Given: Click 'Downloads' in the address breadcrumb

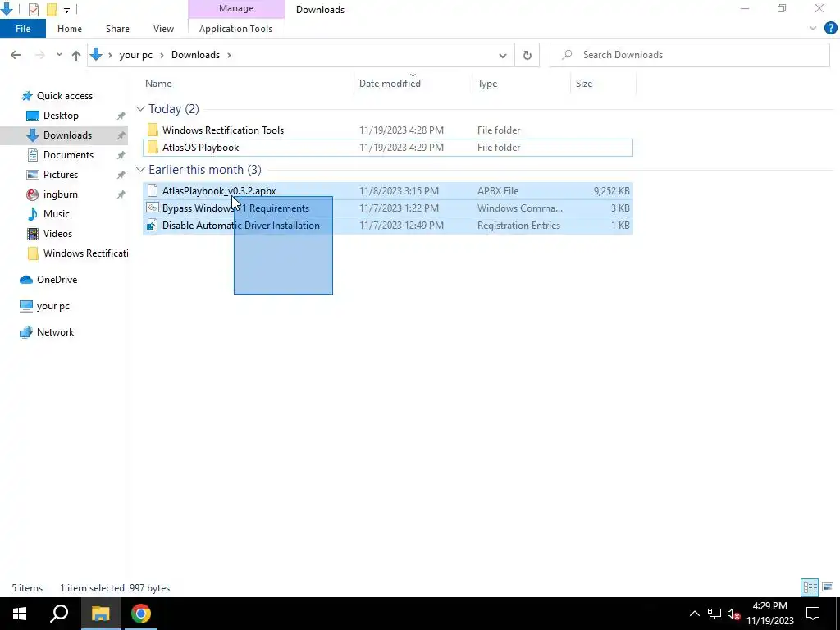Looking at the screenshot, I should point(195,55).
